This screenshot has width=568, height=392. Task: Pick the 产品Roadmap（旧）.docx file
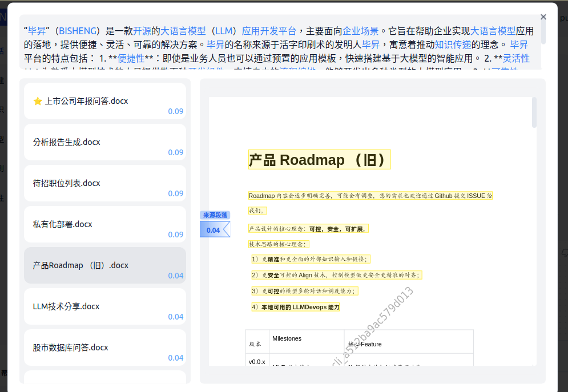tap(105, 265)
